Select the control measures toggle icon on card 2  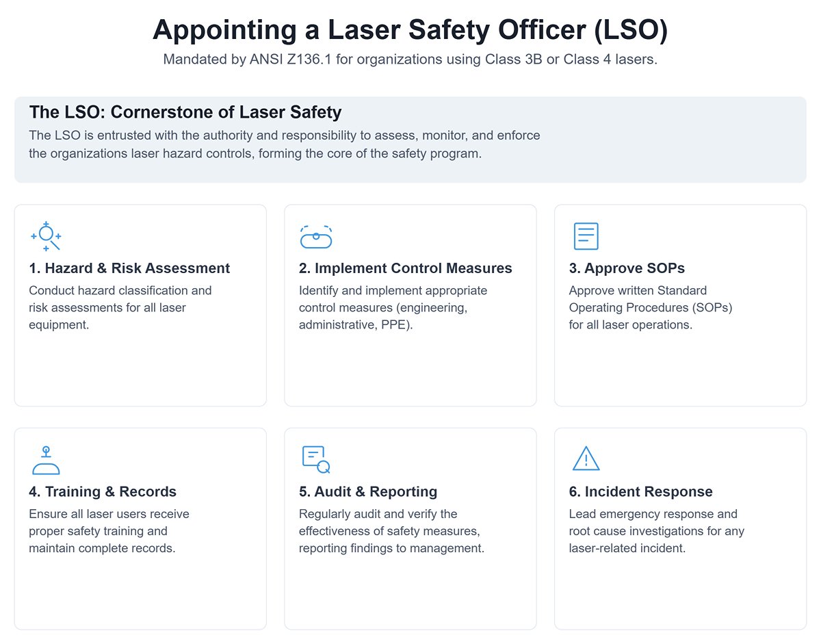(315, 236)
